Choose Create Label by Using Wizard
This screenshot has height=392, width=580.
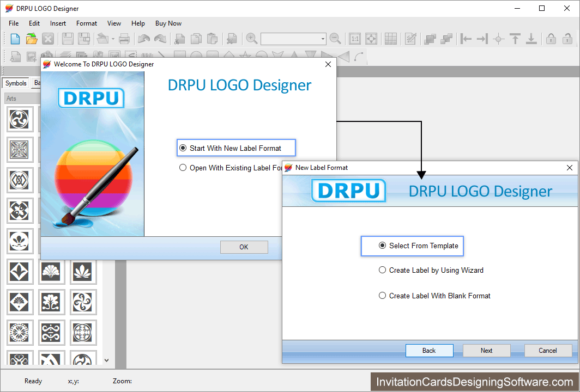pyautogui.click(x=431, y=270)
